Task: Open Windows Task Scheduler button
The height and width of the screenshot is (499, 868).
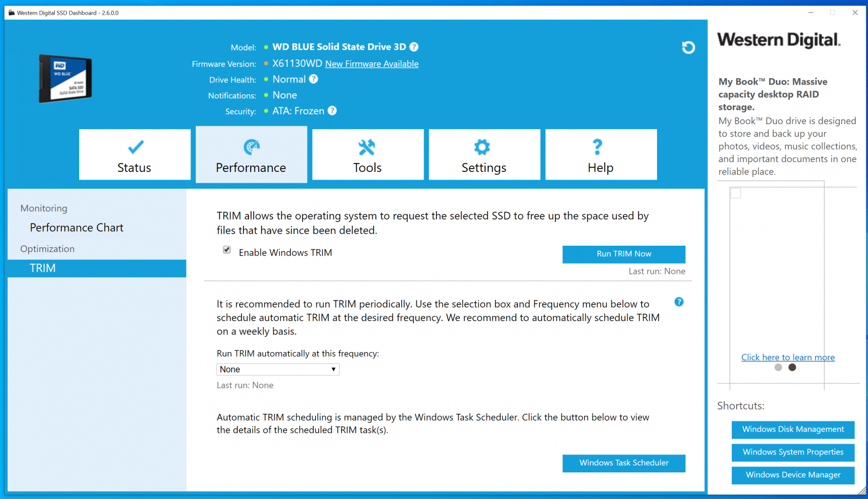Action: (623, 463)
